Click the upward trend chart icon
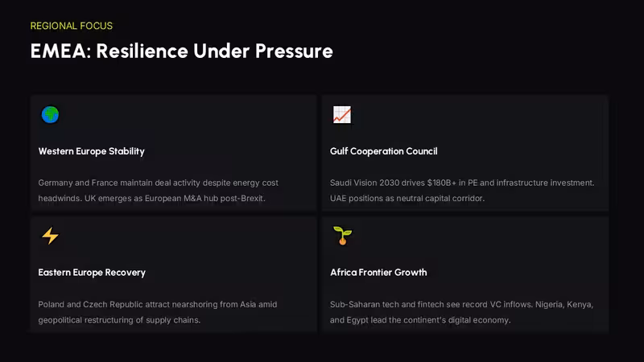 point(342,114)
